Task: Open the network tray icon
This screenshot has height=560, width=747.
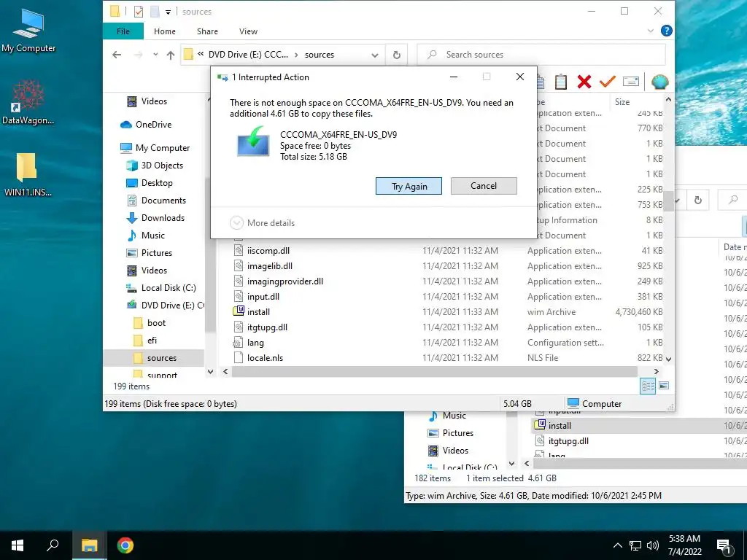Action: click(x=635, y=545)
